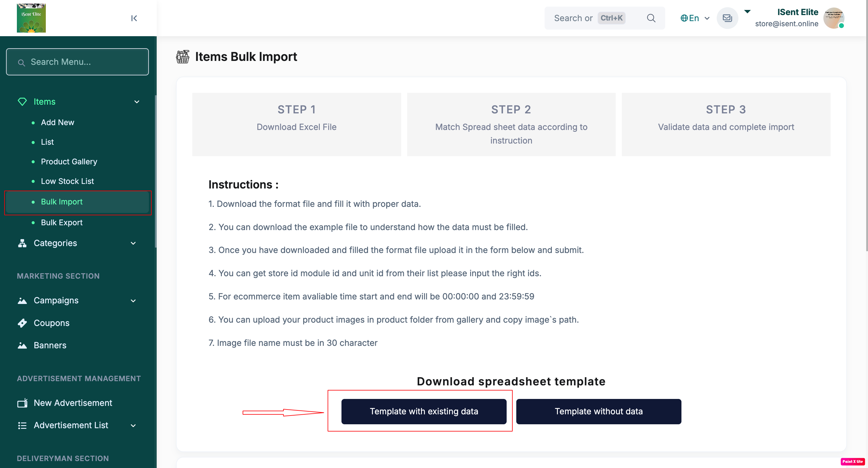Click the iSent Elite logo
The image size is (868, 468).
(x=31, y=18)
